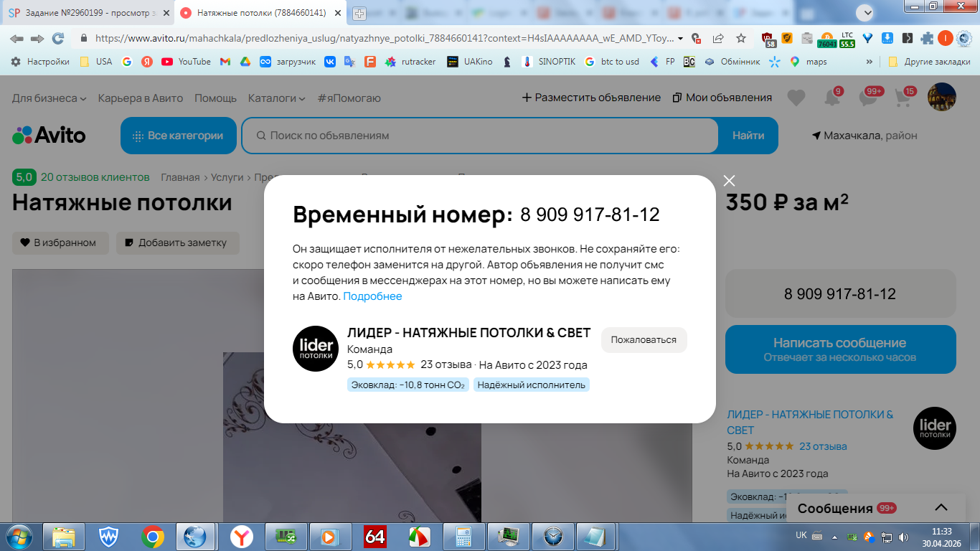This screenshot has width=980, height=551.
Task: Open the Calculator from the taskbar
Action: pos(464,536)
